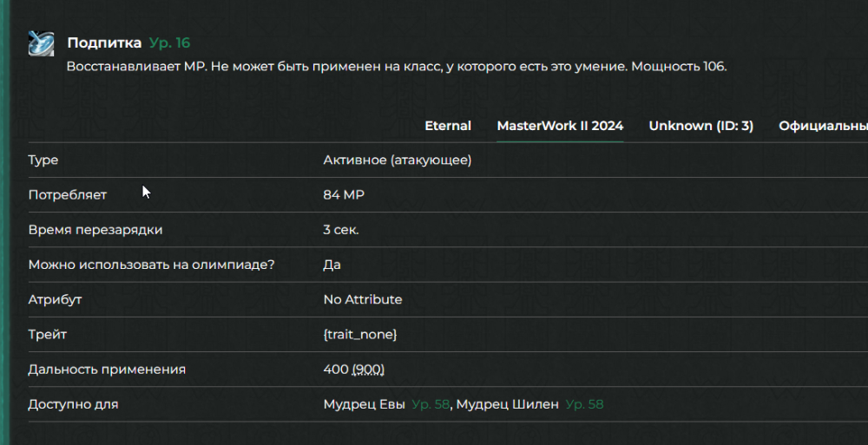
Task: Click the 3 сек. cooldown value
Action: (x=340, y=230)
